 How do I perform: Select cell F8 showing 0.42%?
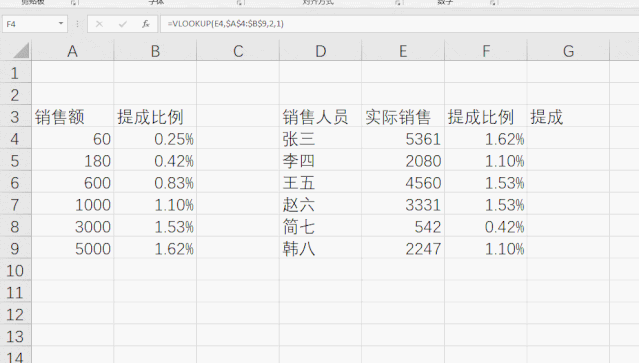486,227
